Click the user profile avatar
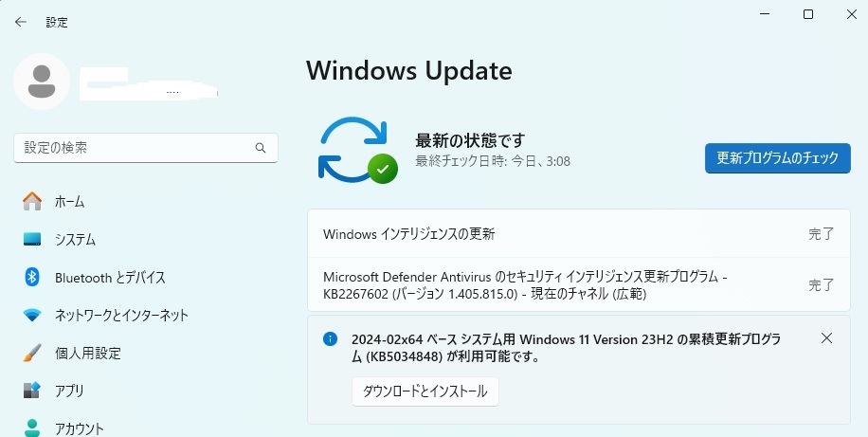The height and width of the screenshot is (437, 868). pos(42,82)
